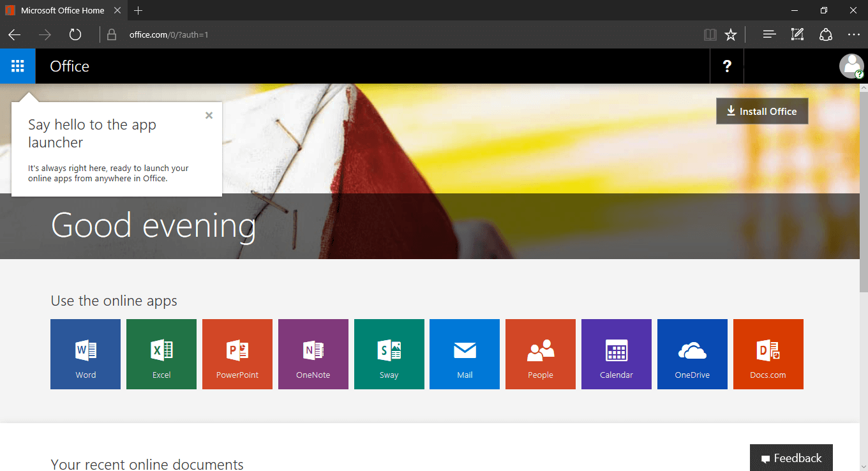Image resolution: width=868 pixels, height=471 pixels.
Task: Open PowerPoint online tile
Action: coord(237,354)
